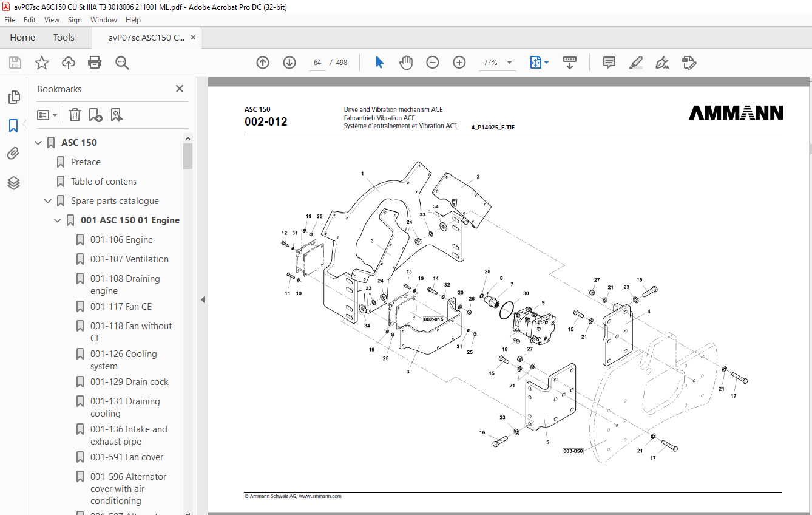Go to 001-108 Draining engine bookmark
812x515 pixels.
click(x=125, y=285)
